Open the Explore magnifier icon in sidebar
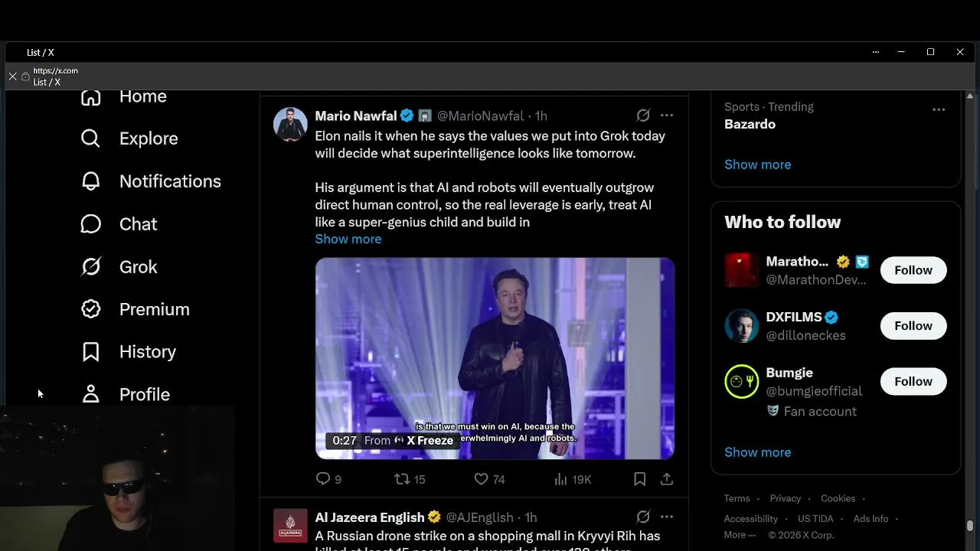This screenshot has height=551, width=980. pyautogui.click(x=90, y=139)
